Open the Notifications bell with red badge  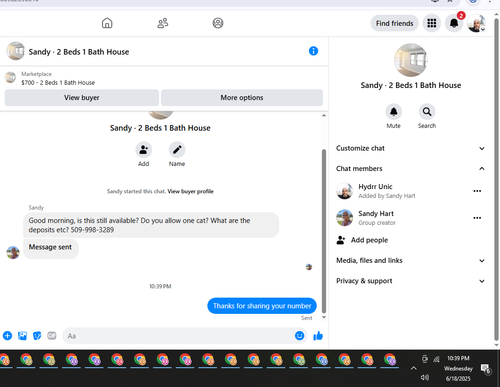click(454, 23)
